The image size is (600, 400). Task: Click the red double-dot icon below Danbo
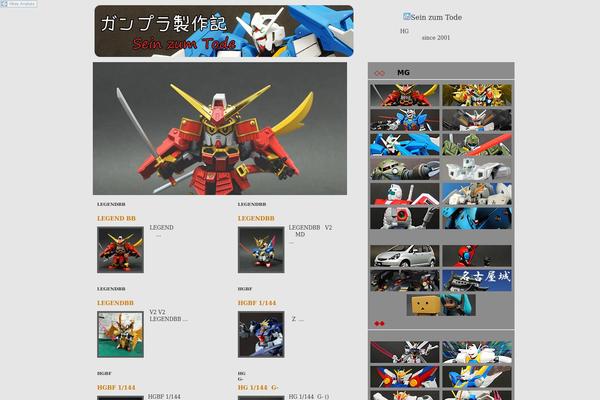pyautogui.click(x=379, y=323)
